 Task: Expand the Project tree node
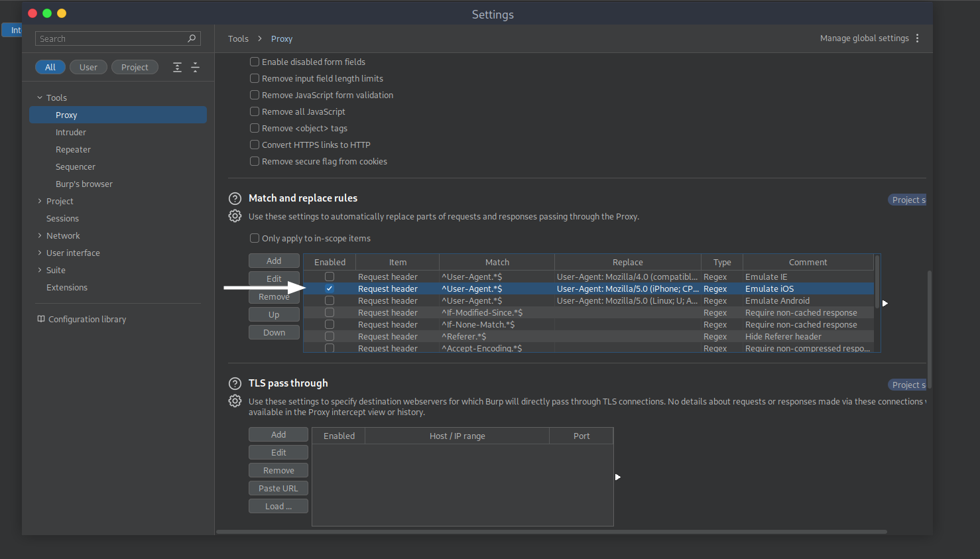pos(40,201)
